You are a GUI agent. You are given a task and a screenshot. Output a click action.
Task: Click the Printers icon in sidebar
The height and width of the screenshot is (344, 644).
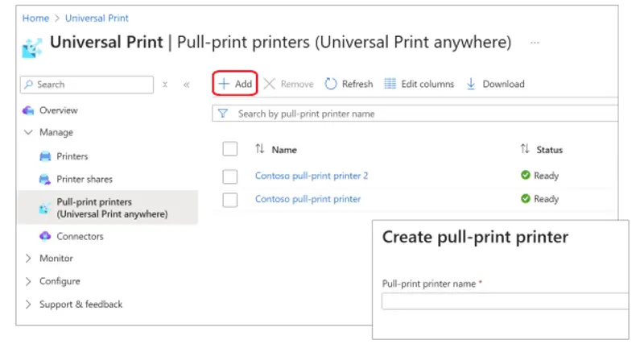[x=45, y=156]
